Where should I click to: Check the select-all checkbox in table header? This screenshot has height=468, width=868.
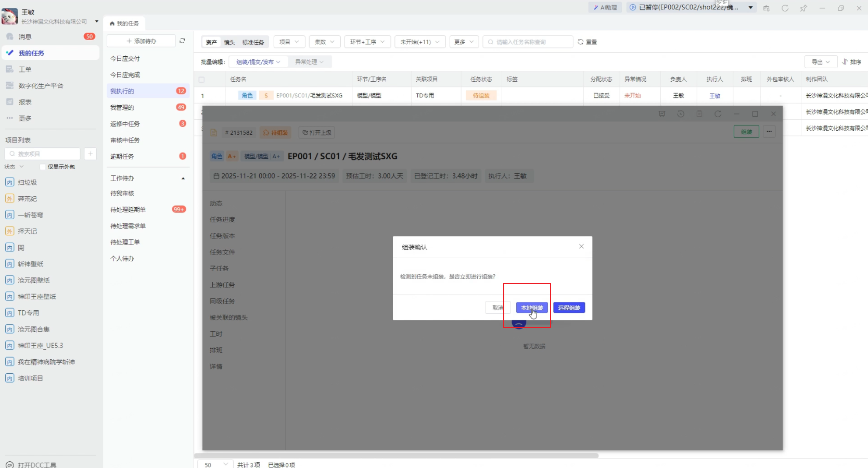click(x=202, y=80)
